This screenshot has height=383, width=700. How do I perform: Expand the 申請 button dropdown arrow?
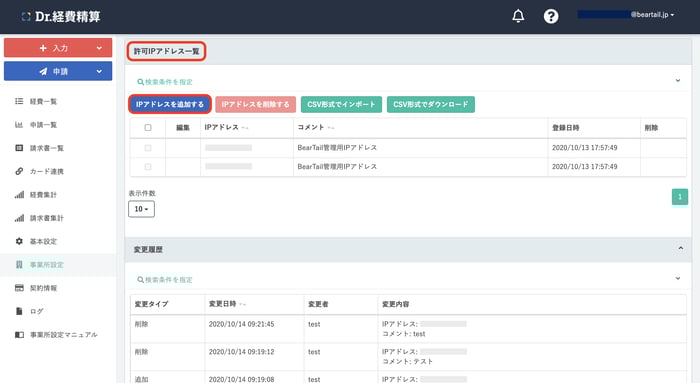[x=99, y=71]
